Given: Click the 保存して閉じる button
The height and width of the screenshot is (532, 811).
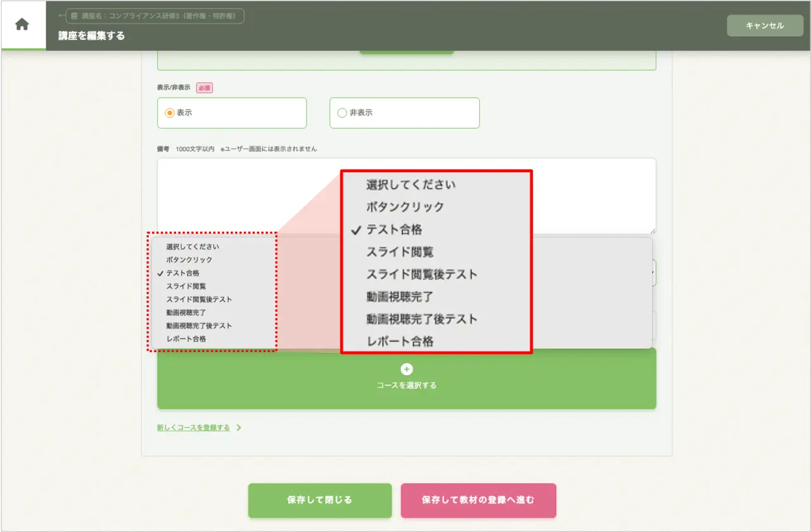Looking at the screenshot, I should 319,500.
